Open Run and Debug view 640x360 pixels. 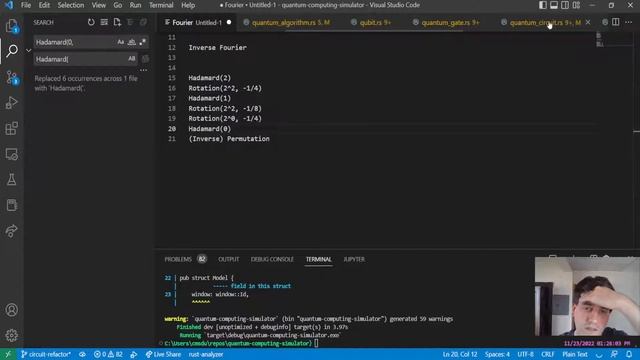[12, 103]
